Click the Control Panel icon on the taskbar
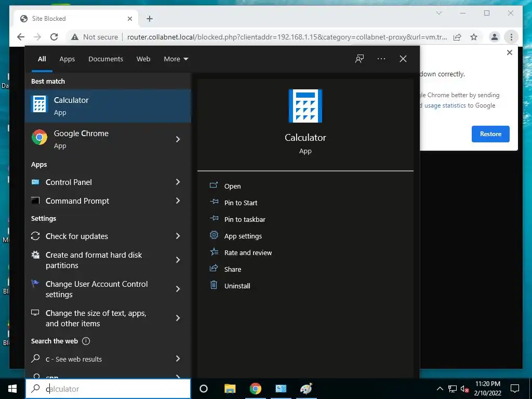The image size is (532, 399). tap(281, 389)
